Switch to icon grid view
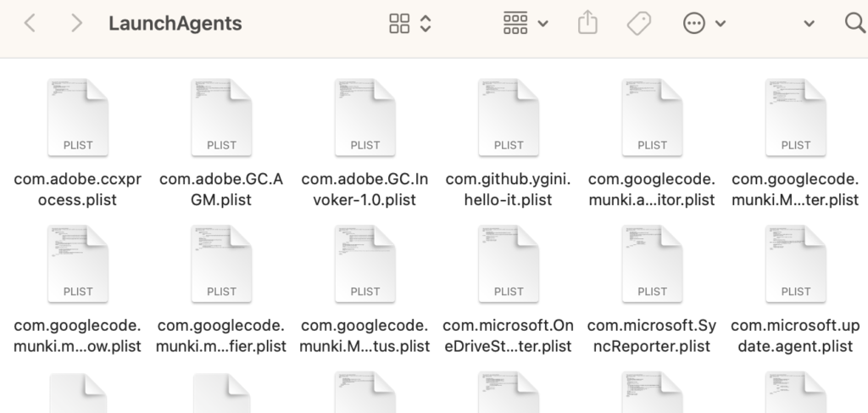 399,24
